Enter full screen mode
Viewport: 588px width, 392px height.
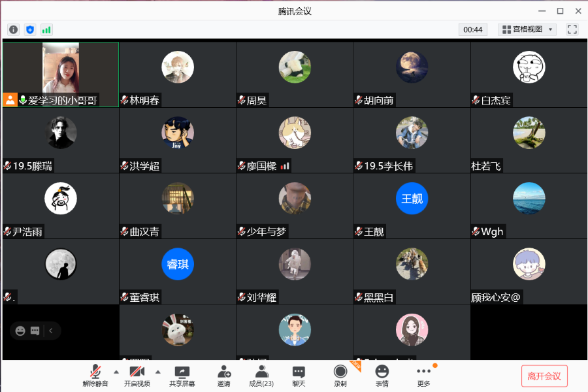[572, 29]
